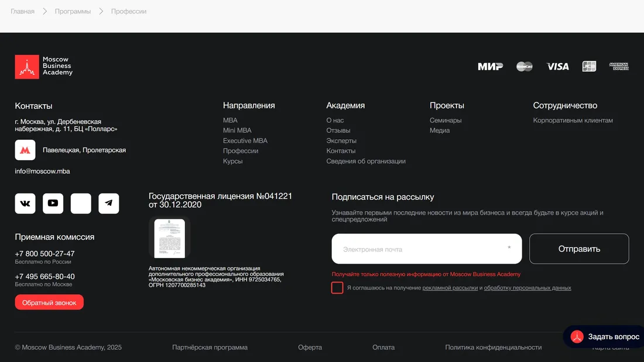Click the American Express payment icon

click(x=619, y=66)
